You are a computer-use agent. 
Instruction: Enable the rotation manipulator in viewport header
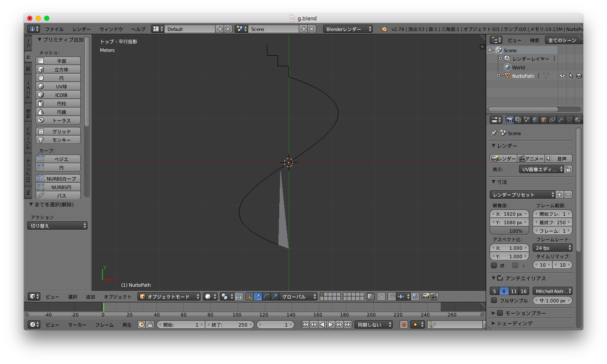(x=266, y=296)
